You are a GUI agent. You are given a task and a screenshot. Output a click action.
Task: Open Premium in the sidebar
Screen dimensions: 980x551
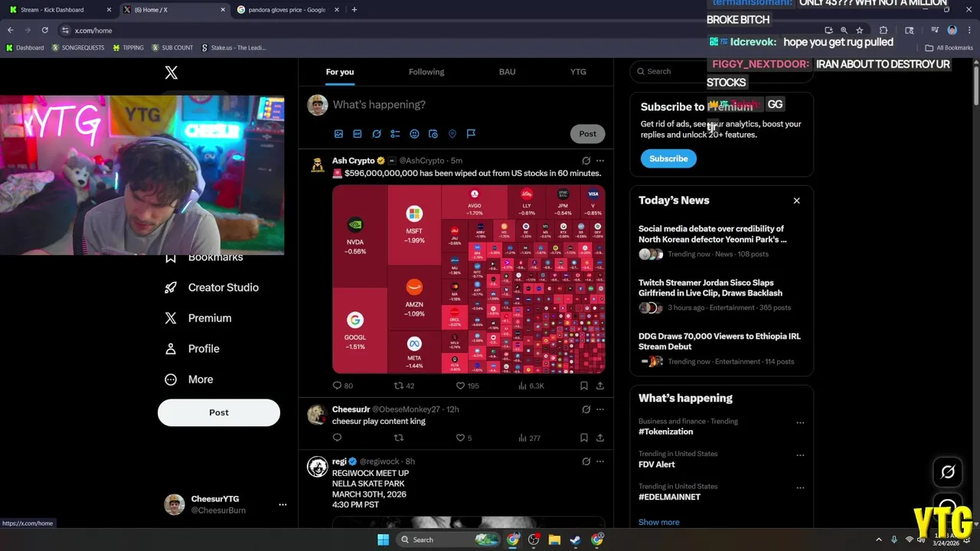[x=198, y=318]
